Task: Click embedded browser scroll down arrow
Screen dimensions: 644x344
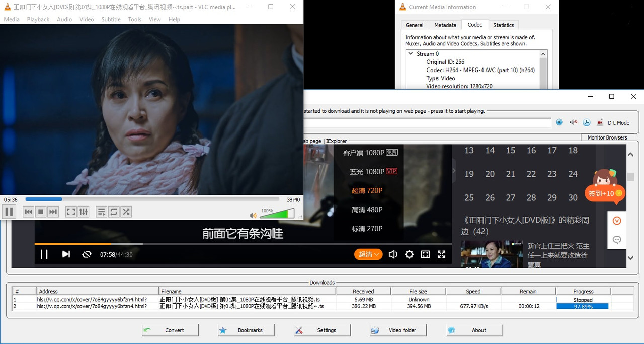Action: click(630, 258)
